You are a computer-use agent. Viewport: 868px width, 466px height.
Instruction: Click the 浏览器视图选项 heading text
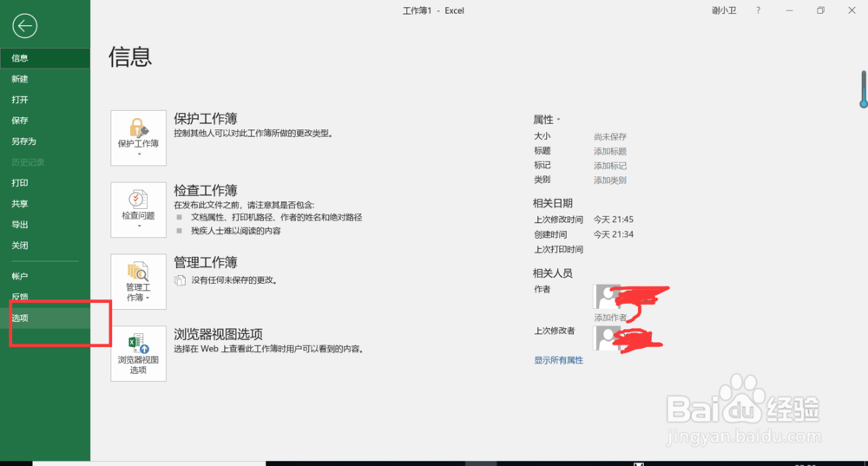[218, 334]
